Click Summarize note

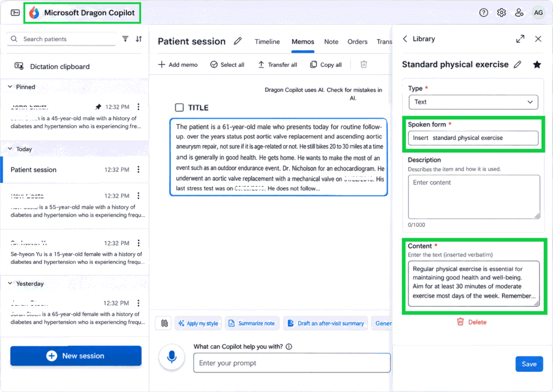point(252,323)
